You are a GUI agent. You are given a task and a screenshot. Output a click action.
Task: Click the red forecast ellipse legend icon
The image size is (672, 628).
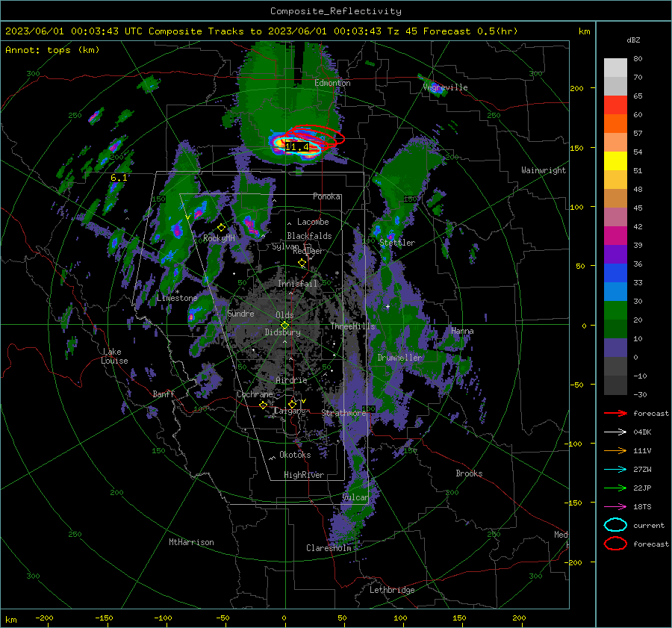[615, 544]
